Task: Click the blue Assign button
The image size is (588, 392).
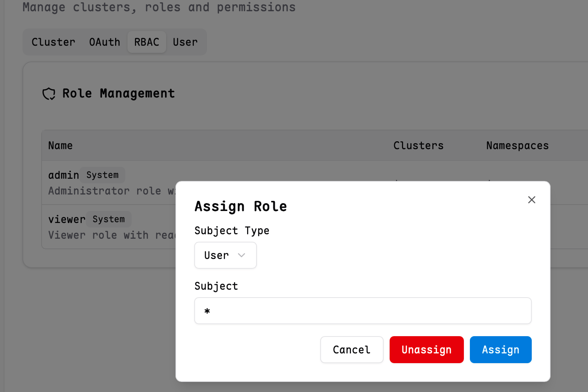Action: [500, 350]
